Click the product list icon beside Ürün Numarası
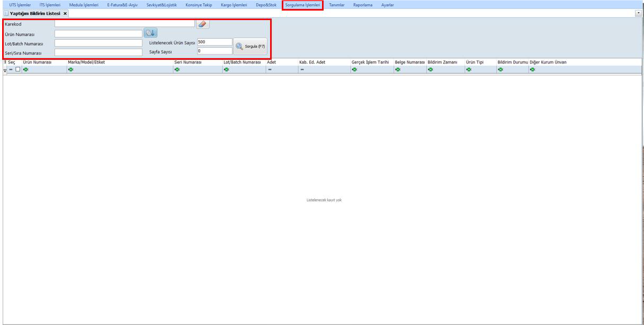The image size is (644, 325). 150,33
